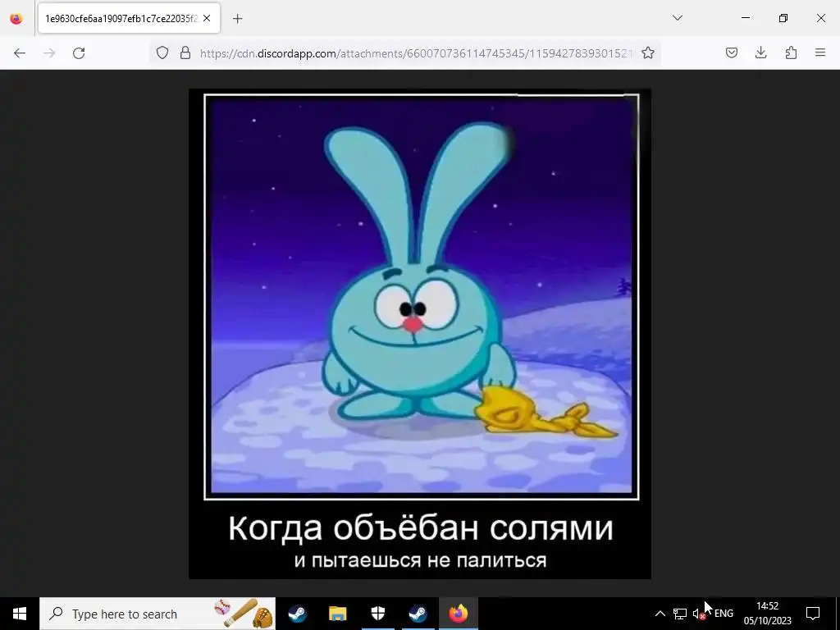The image size is (840, 630).
Task: Select the 1e9630cfe6aa19097efb1c7ce22035f2 tab
Action: 129,18
